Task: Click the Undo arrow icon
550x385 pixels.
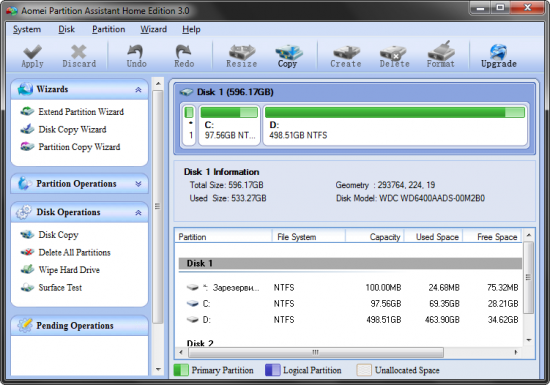Action: point(136,52)
